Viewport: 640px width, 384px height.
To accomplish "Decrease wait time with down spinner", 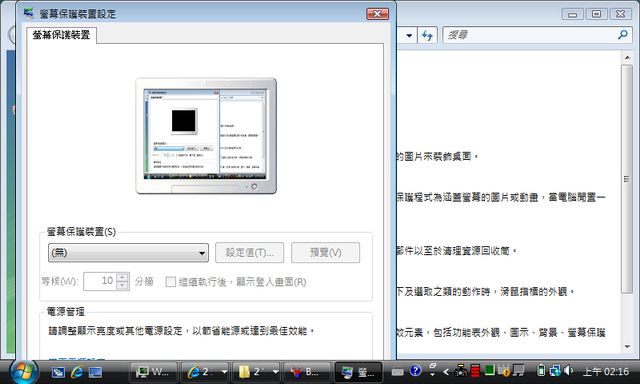I will (x=122, y=286).
